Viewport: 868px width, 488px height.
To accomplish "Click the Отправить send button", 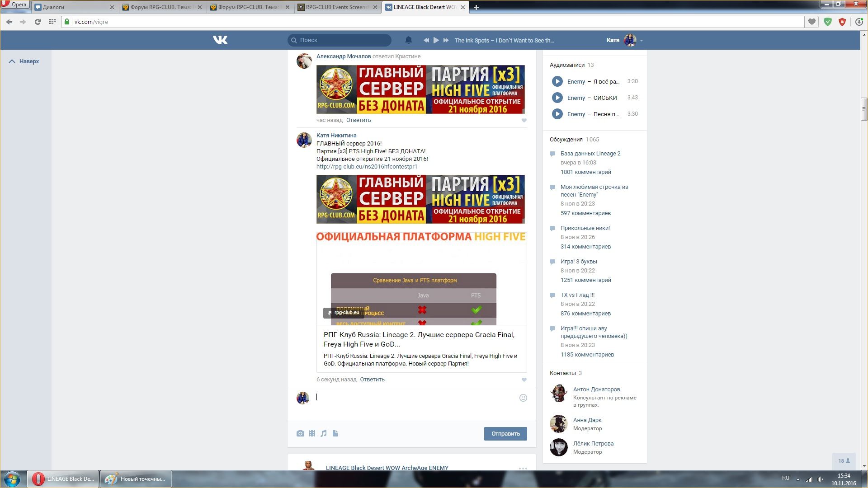I will pos(505,434).
